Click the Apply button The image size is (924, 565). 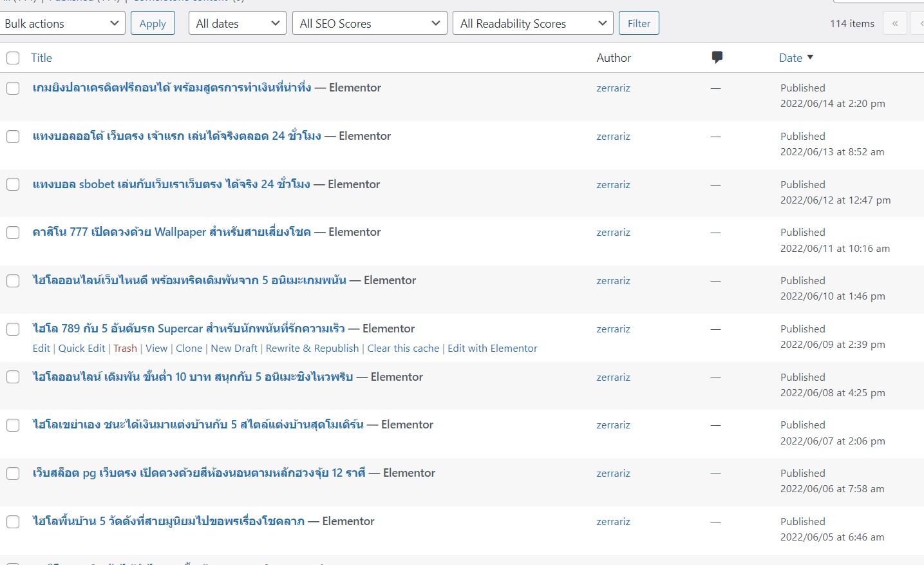(x=153, y=23)
